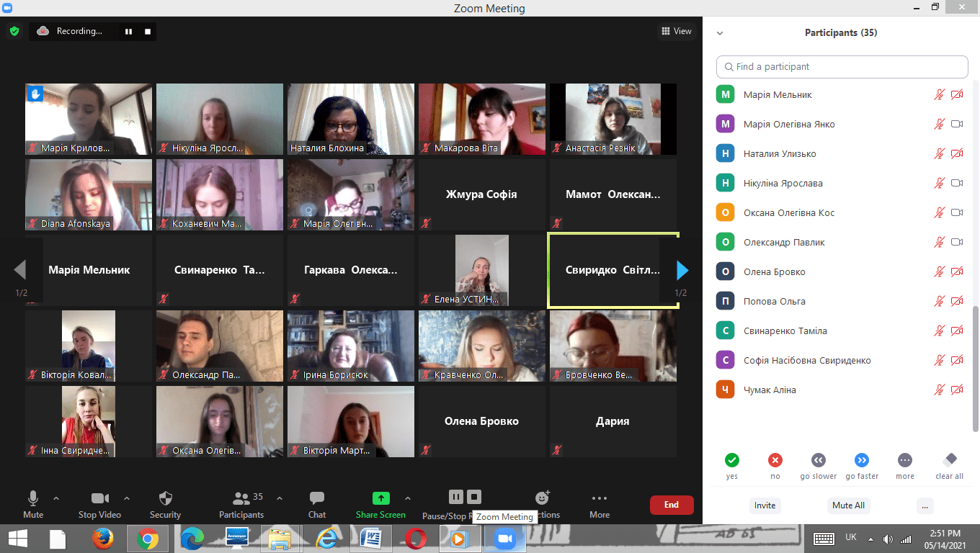Collapse Participants panel chevron dropdown
This screenshot has width=980, height=553.
(x=719, y=33)
